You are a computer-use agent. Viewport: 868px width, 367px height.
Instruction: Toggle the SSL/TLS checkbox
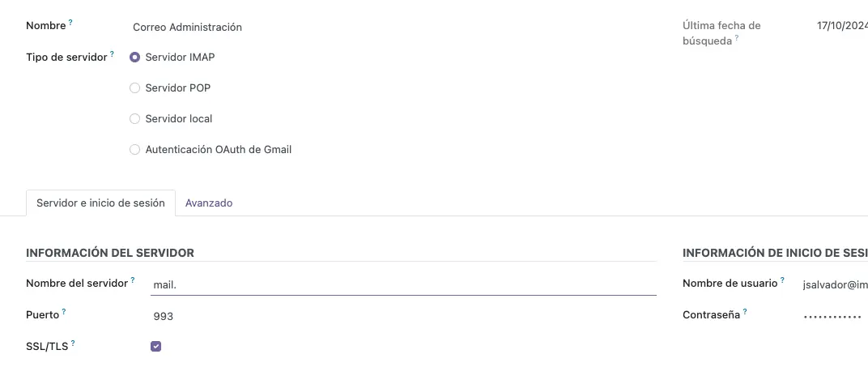coord(156,347)
